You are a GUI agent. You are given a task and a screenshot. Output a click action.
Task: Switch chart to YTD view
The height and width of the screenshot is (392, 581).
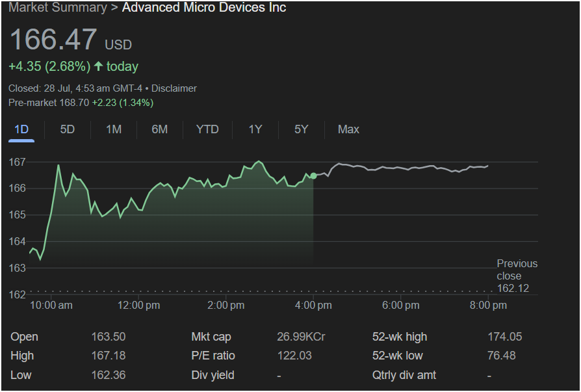click(x=207, y=129)
